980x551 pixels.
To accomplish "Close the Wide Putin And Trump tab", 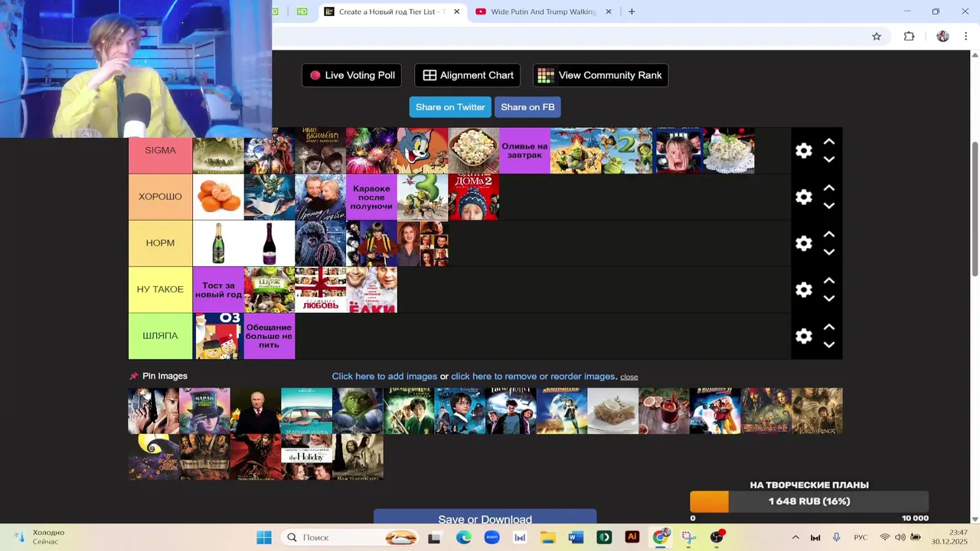I will (x=609, y=11).
